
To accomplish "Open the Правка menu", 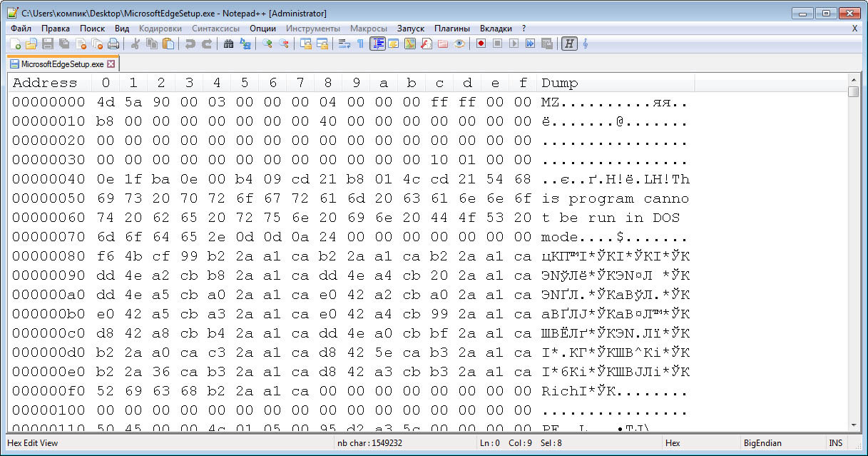I will pos(56,29).
